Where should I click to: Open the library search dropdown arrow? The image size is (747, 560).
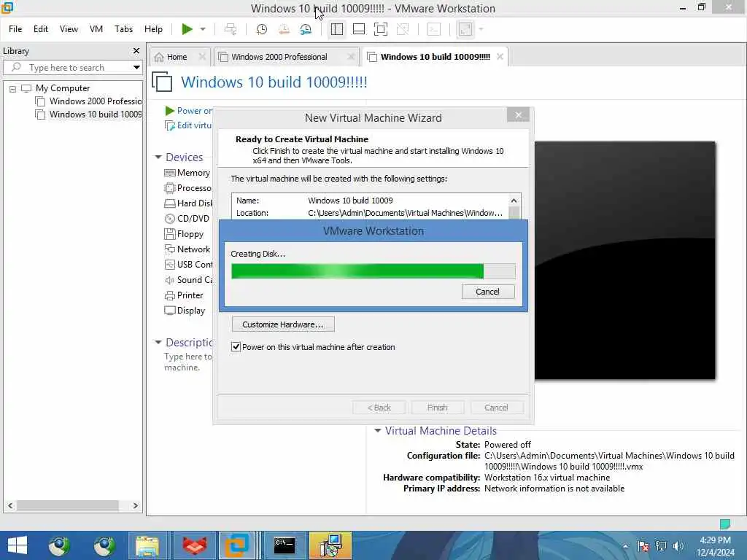click(136, 67)
